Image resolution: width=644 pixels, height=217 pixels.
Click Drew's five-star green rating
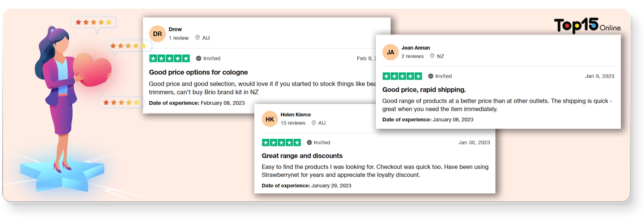tap(170, 59)
